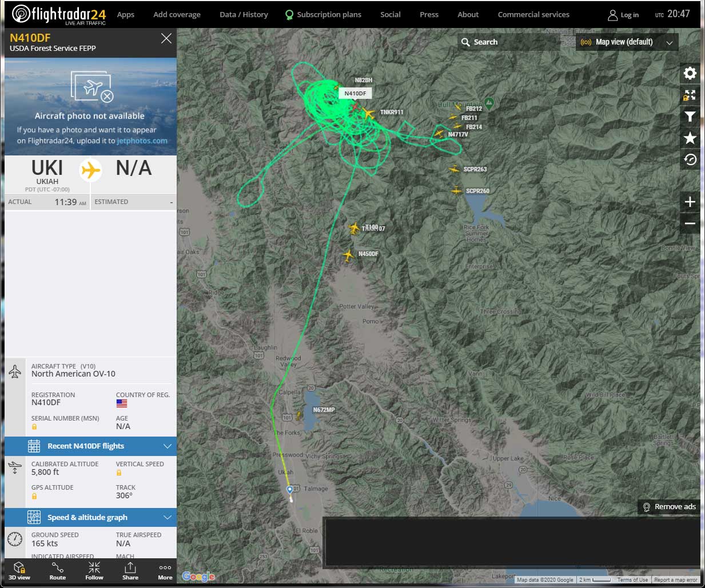Screen dimensions: 705x588
Task: Open the Map view (default) dropdown
Action: click(x=627, y=42)
